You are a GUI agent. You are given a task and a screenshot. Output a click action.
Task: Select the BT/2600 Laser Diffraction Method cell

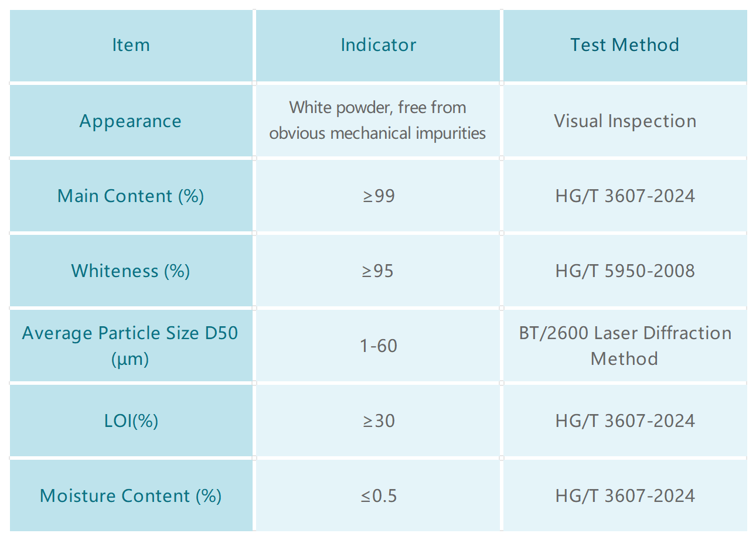tap(625, 346)
